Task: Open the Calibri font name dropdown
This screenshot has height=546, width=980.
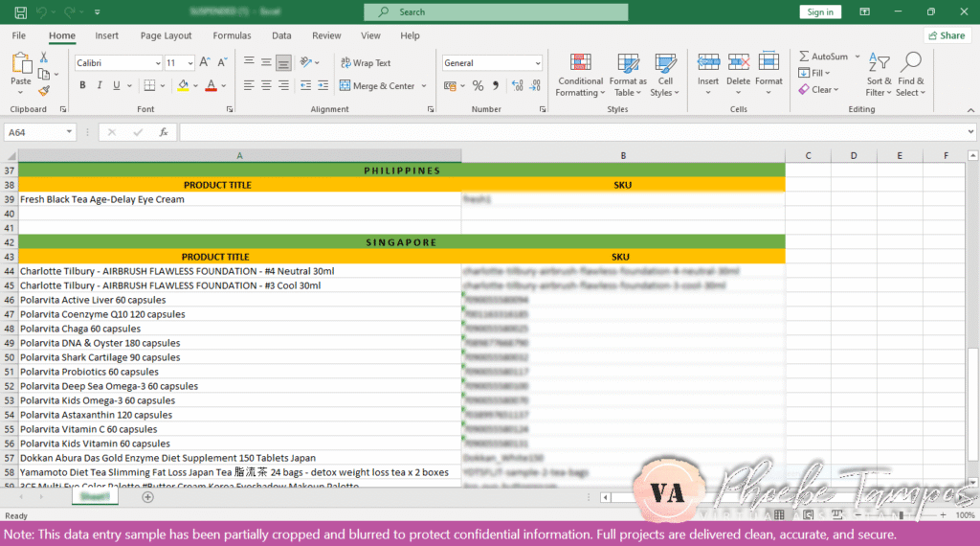Action: [158, 63]
